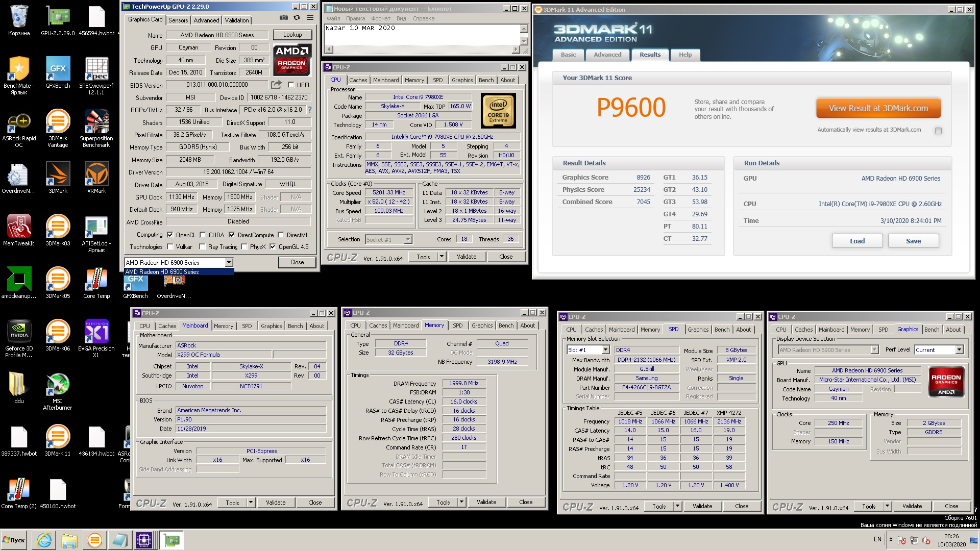Image resolution: width=980 pixels, height=551 pixels.
Task: Click Validate in CPU-Z Graphics window
Action: (x=912, y=506)
